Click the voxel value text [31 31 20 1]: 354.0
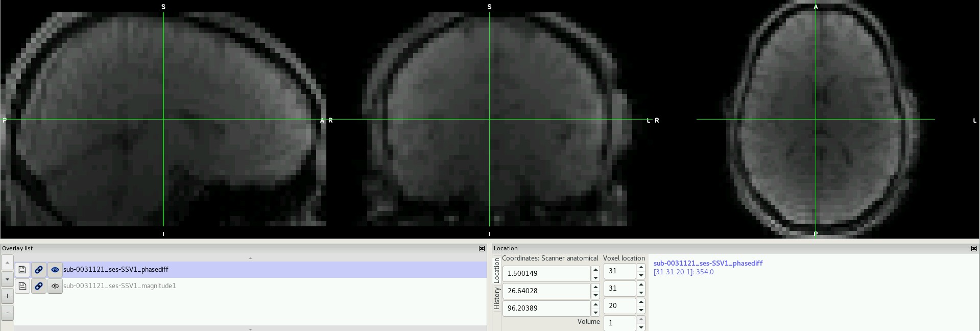 [683, 272]
